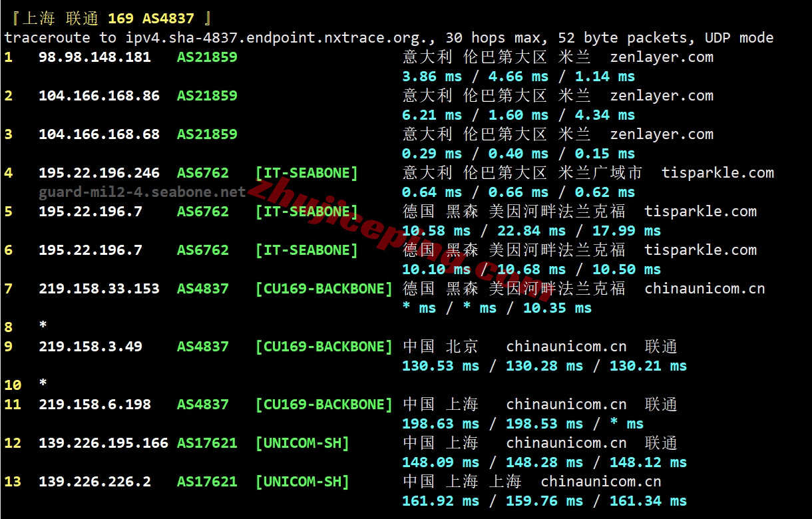Click AS17621 in hop 12 row
This screenshot has width=812, height=519.
pyautogui.click(x=207, y=443)
